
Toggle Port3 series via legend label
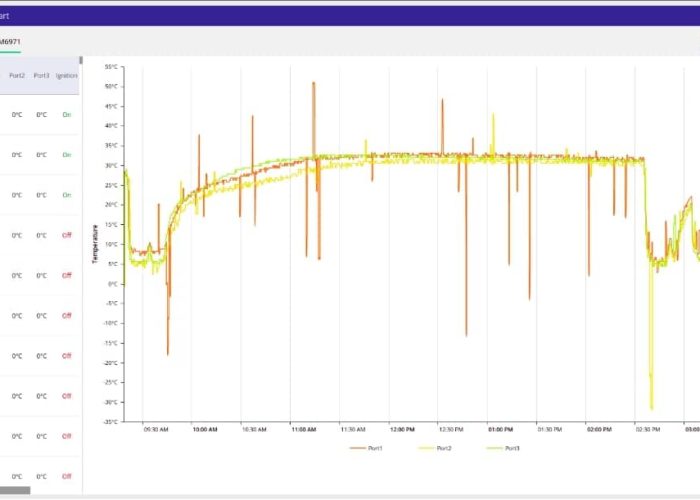click(513, 448)
